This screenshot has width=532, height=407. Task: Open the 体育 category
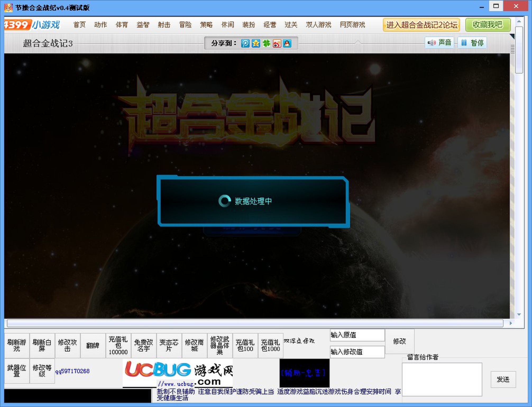(x=122, y=25)
